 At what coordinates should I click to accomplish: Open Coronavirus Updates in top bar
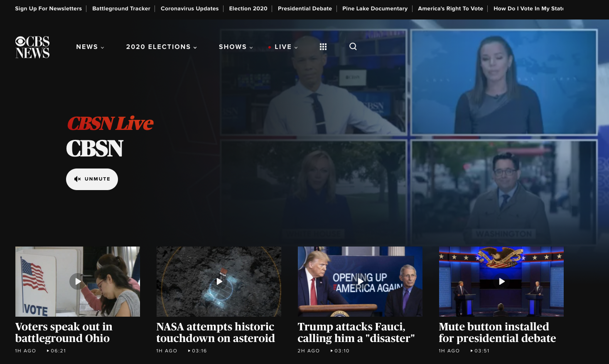[189, 8]
